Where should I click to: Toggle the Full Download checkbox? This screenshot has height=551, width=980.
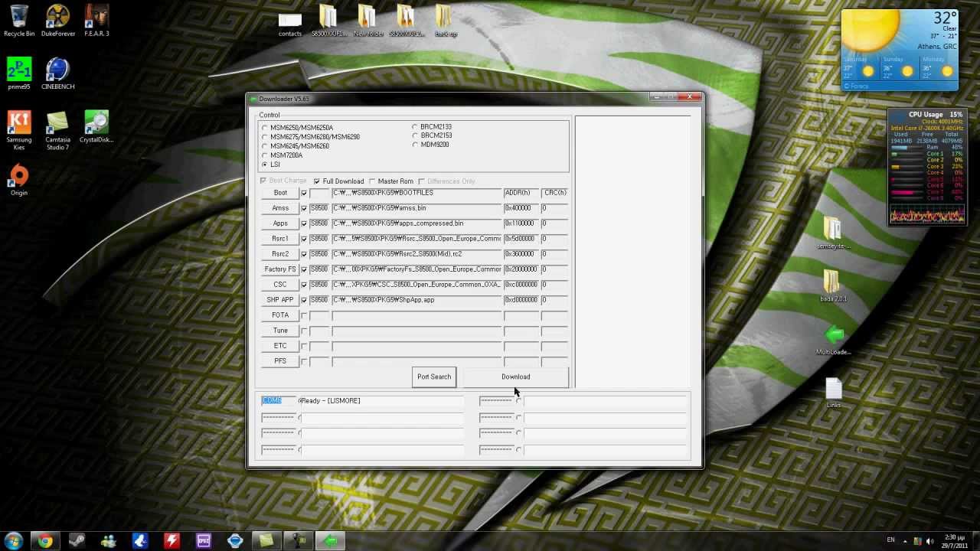(x=317, y=181)
